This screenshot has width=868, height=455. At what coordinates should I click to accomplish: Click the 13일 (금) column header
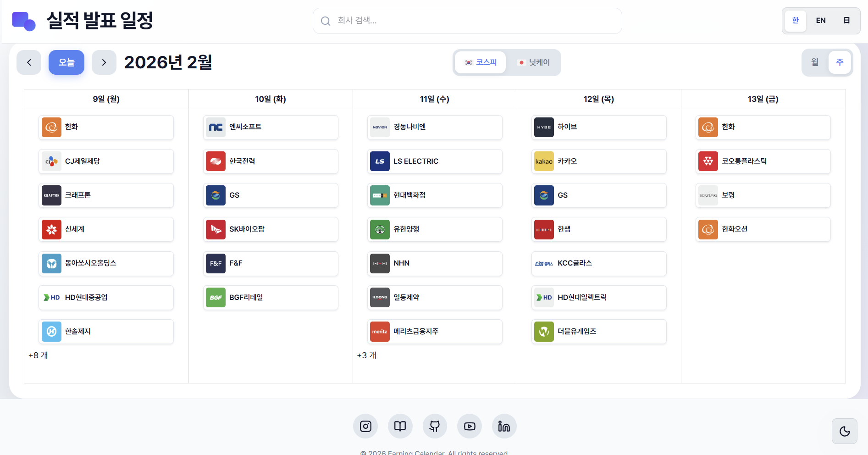click(763, 99)
